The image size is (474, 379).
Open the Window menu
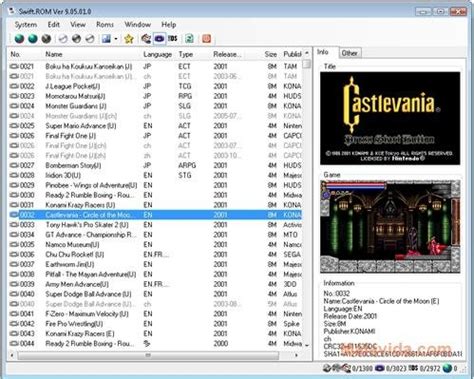137,25
